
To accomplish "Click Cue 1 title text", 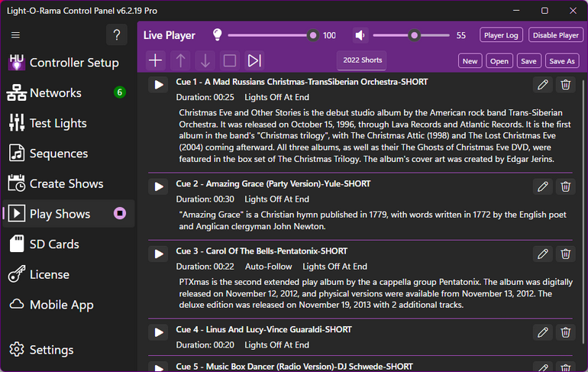I will pyautogui.click(x=302, y=82).
